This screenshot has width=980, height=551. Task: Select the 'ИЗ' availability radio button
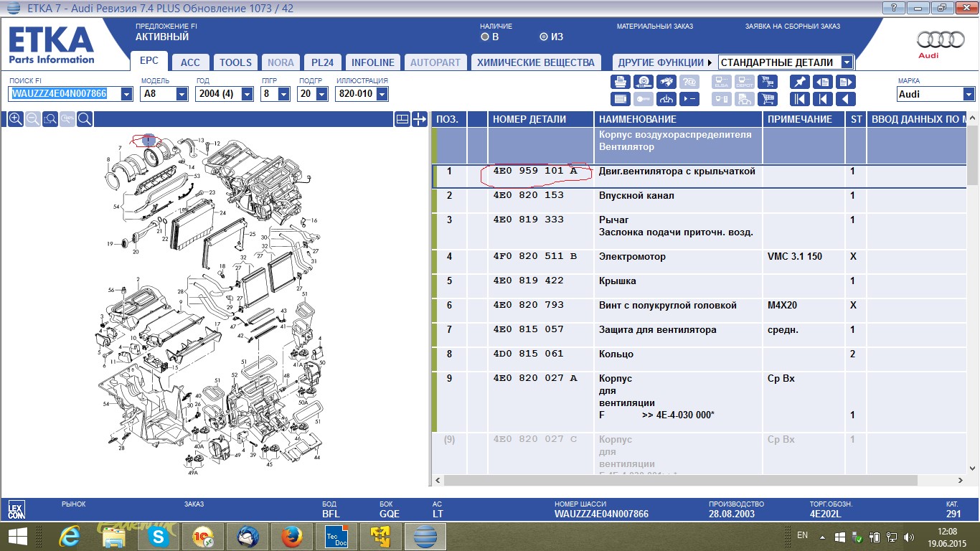[543, 37]
